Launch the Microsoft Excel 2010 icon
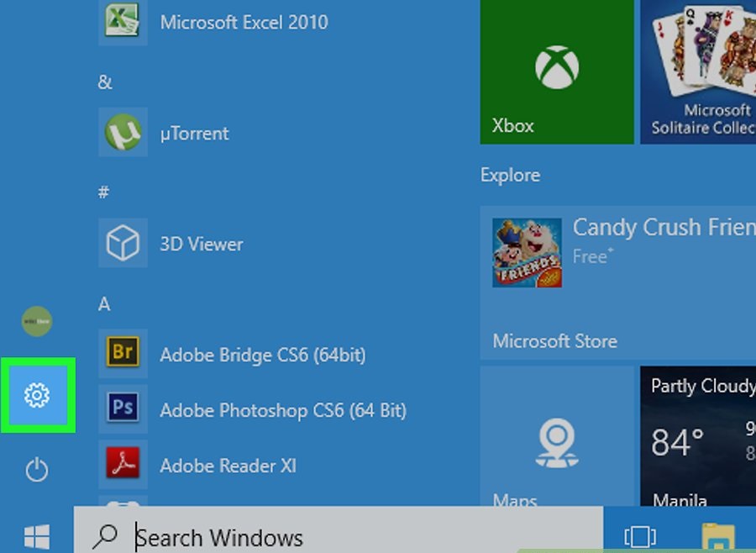This screenshot has height=553, width=756. click(123, 22)
